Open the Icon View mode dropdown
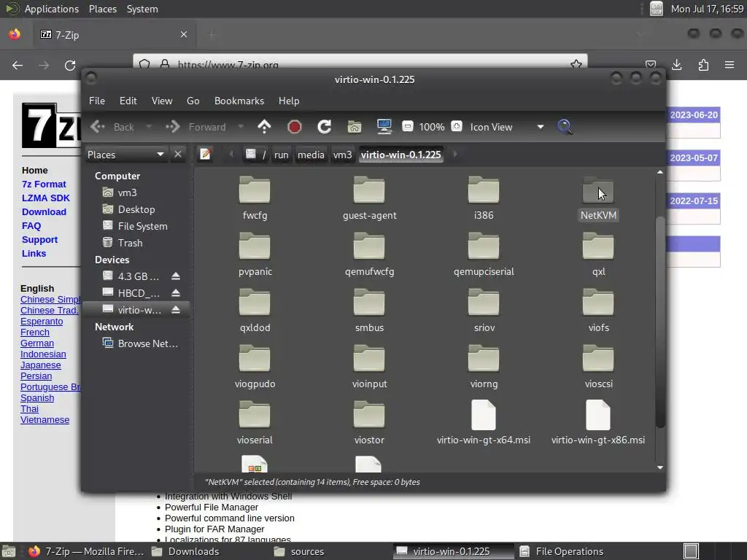Viewport: 747px width, 560px height. (507, 127)
